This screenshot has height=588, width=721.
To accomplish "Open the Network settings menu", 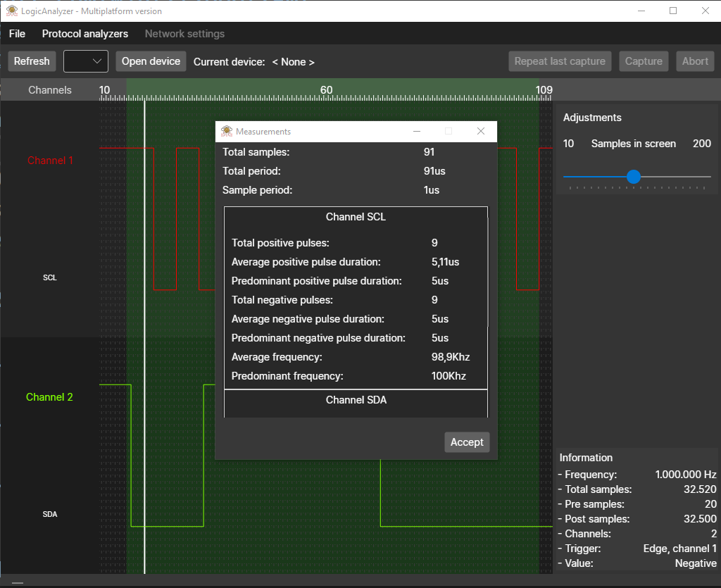I will [184, 34].
